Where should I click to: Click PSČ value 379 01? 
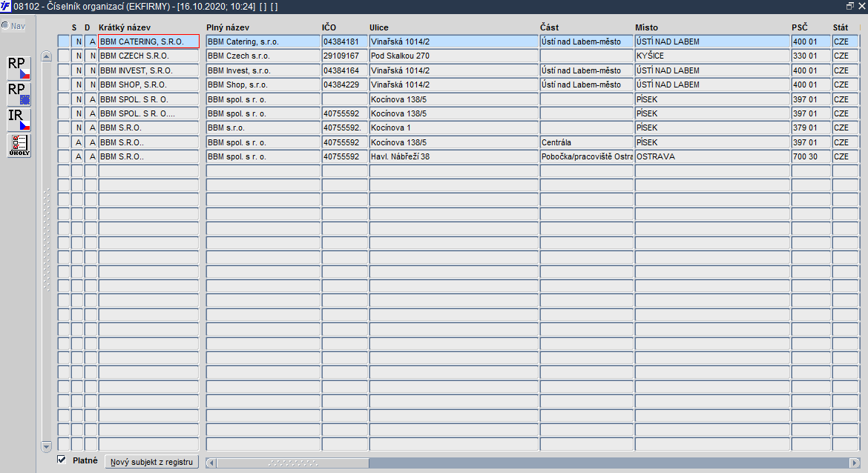tap(811, 128)
